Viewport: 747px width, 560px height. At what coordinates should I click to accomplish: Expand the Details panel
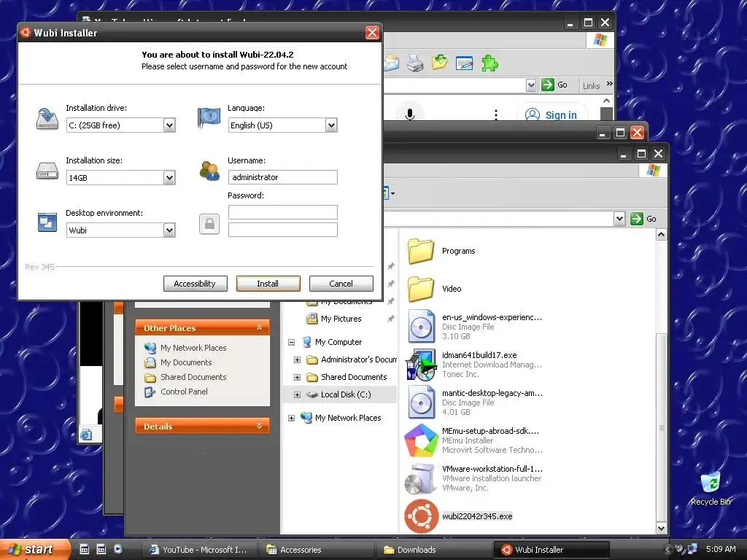point(259,426)
